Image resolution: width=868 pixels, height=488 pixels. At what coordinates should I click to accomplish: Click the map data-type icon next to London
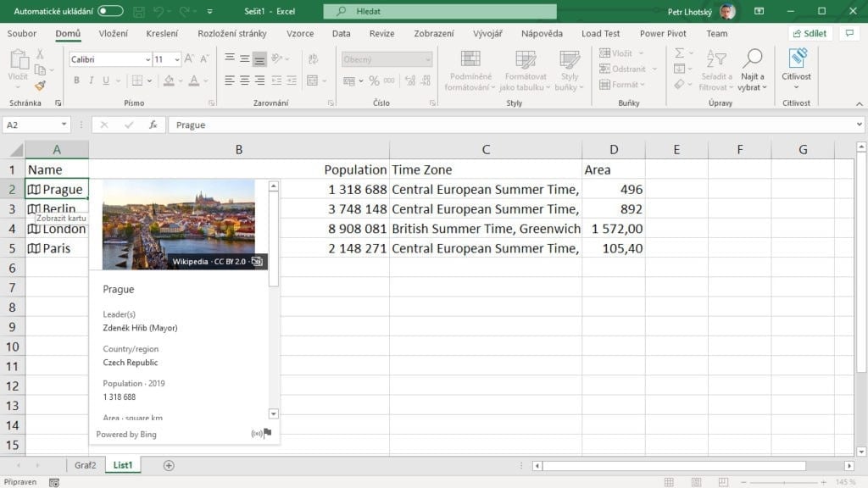click(x=34, y=229)
